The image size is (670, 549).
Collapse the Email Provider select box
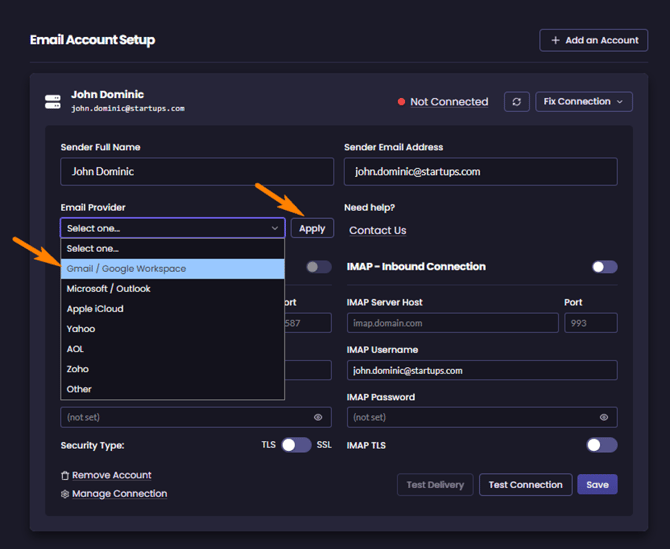(x=173, y=228)
